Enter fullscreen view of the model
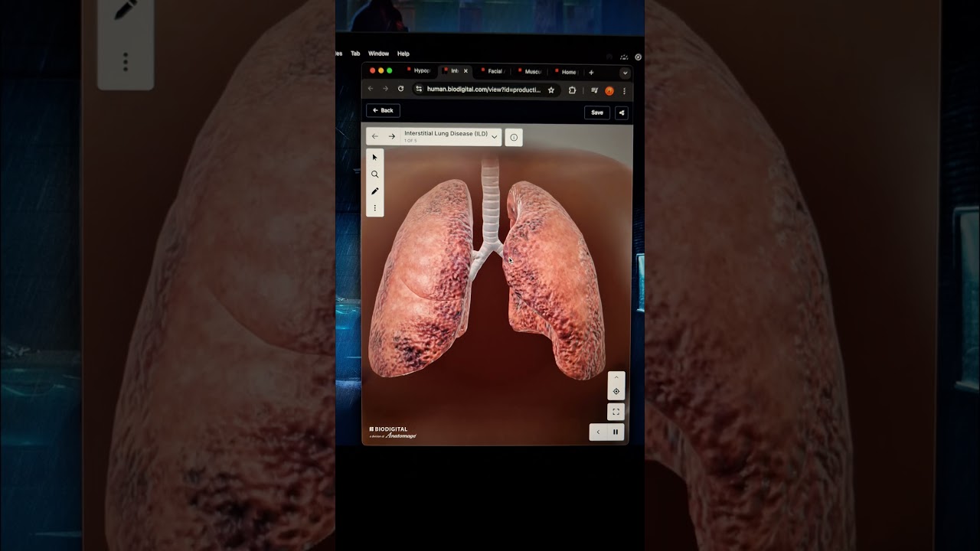This screenshot has height=551, width=980. coord(616,412)
